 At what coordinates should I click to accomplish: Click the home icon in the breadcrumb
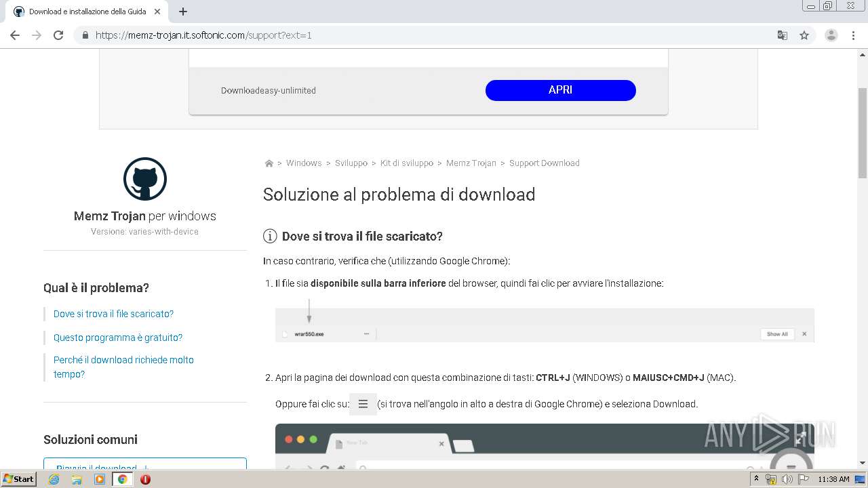269,163
